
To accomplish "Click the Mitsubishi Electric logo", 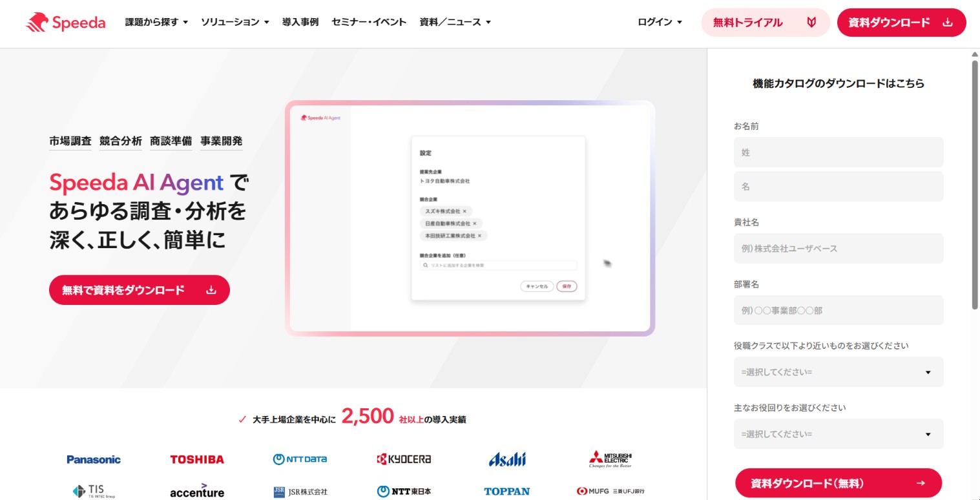I will coord(610,459).
